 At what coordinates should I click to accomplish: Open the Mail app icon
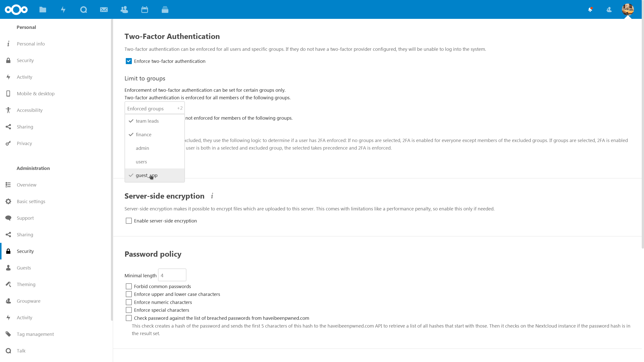tap(104, 10)
